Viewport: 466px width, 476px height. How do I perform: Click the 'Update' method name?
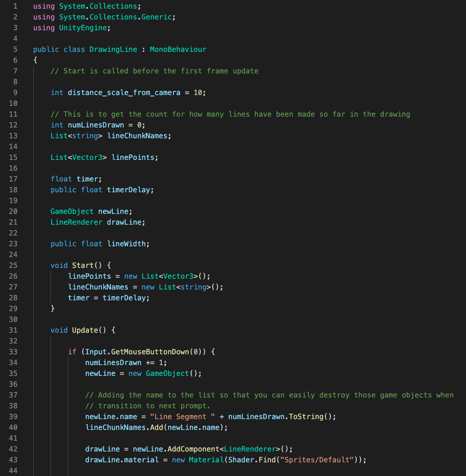click(85, 330)
